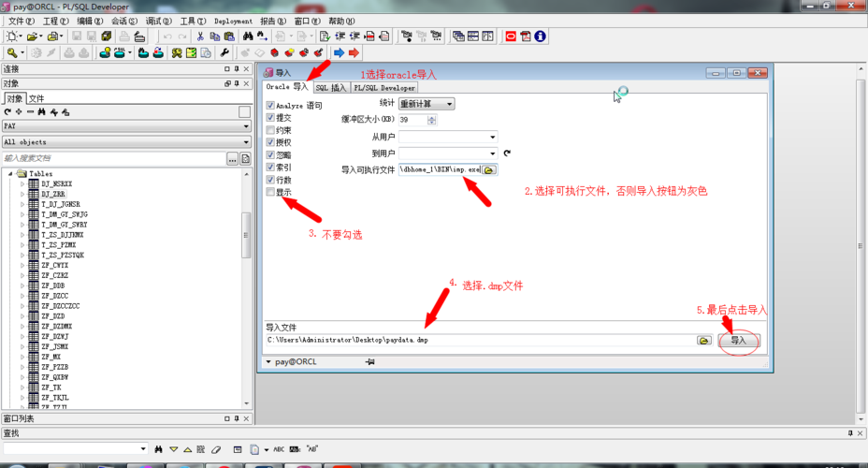Viewport: 868px width, 468px height.
Task: Open the PAY user dropdown
Action: coord(127,126)
